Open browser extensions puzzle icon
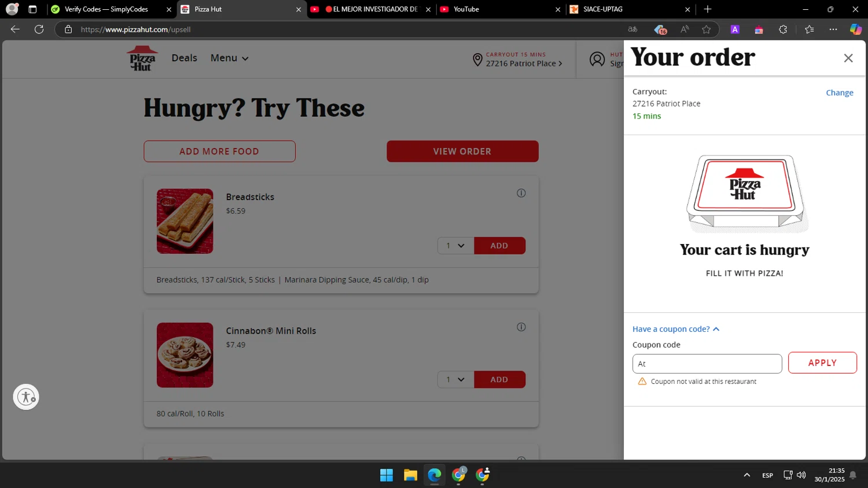Image resolution: width=868 pixels, height=488 pixels. coord(783,29)
